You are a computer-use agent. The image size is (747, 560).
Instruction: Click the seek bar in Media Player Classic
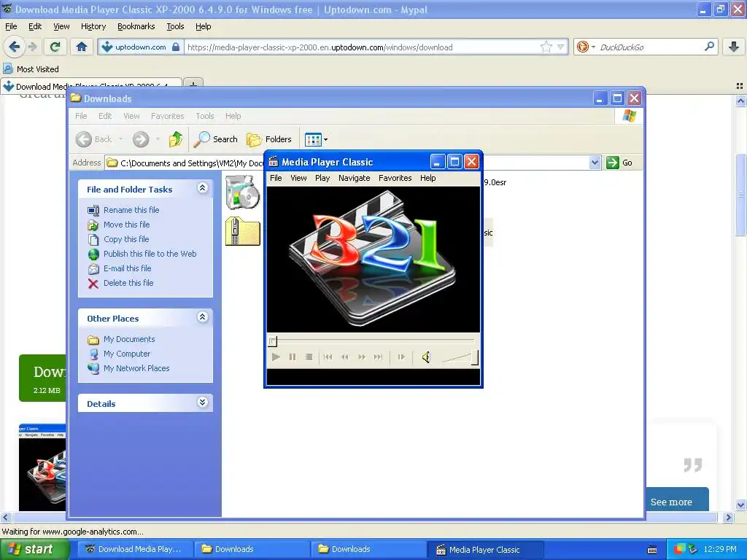click(373, 341)
